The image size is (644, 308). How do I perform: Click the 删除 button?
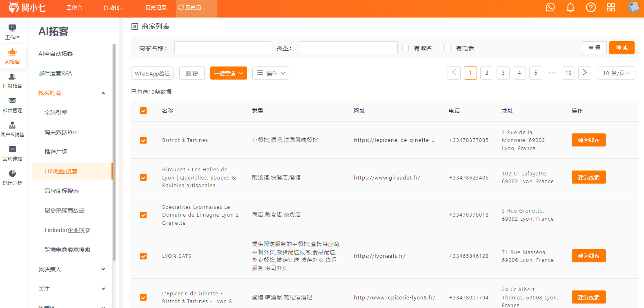click(192, 73)
